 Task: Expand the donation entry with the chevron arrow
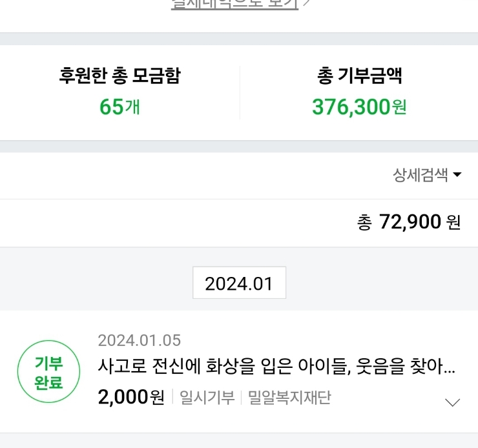(x=452, y=402)
